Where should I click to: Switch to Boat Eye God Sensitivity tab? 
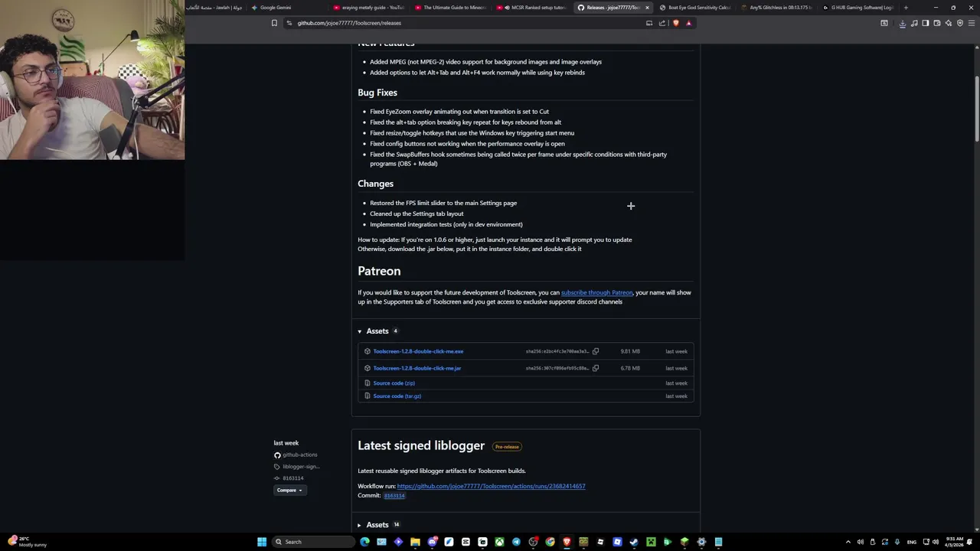point(695,8)
